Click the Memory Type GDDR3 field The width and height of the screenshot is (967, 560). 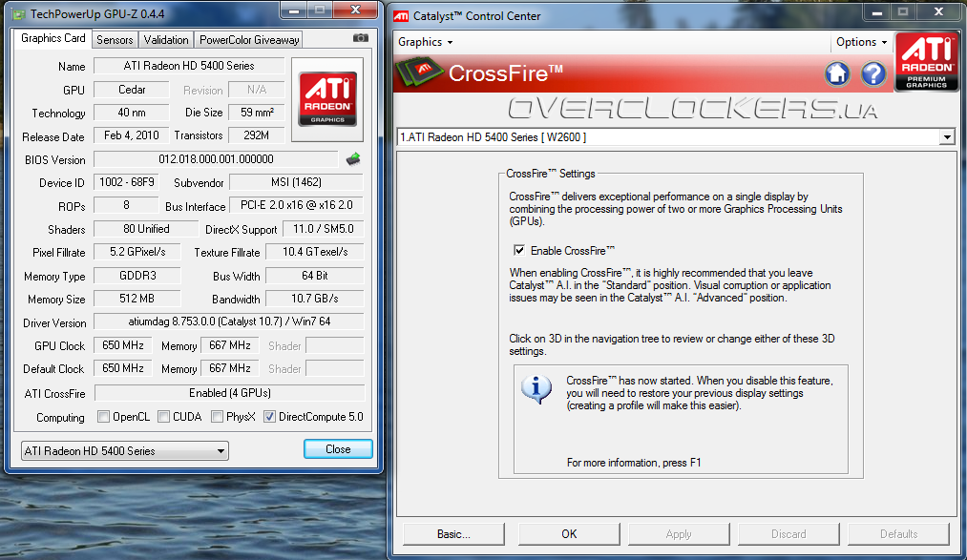click(137, 276)
